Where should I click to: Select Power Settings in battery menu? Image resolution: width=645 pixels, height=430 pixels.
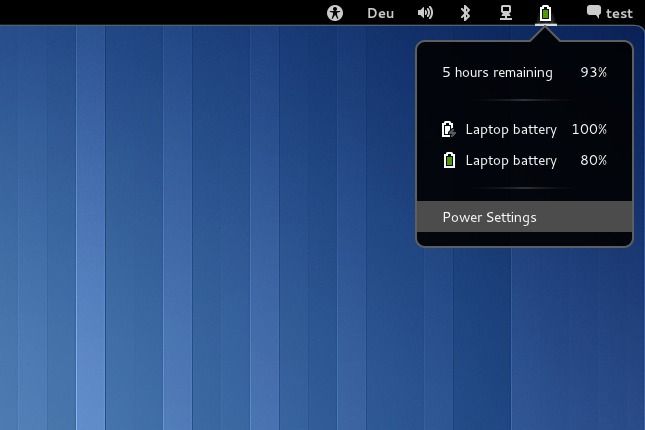[490, 217]
